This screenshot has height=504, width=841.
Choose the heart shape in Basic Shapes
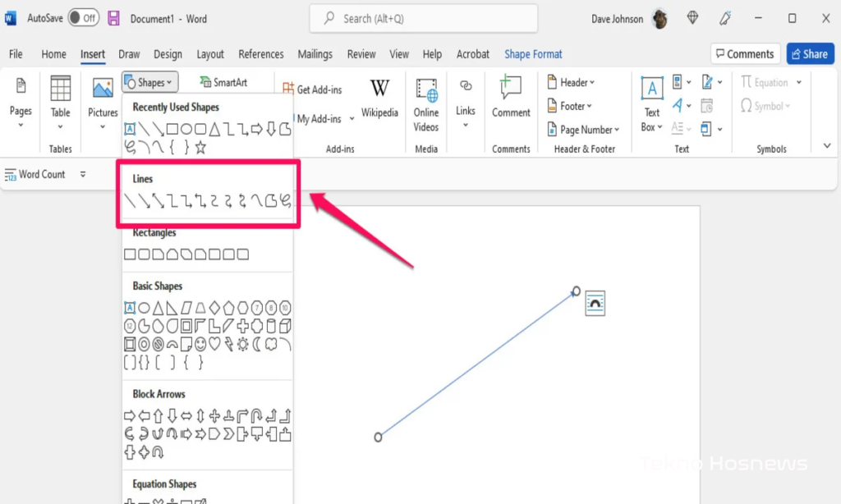tap(214, 344)
